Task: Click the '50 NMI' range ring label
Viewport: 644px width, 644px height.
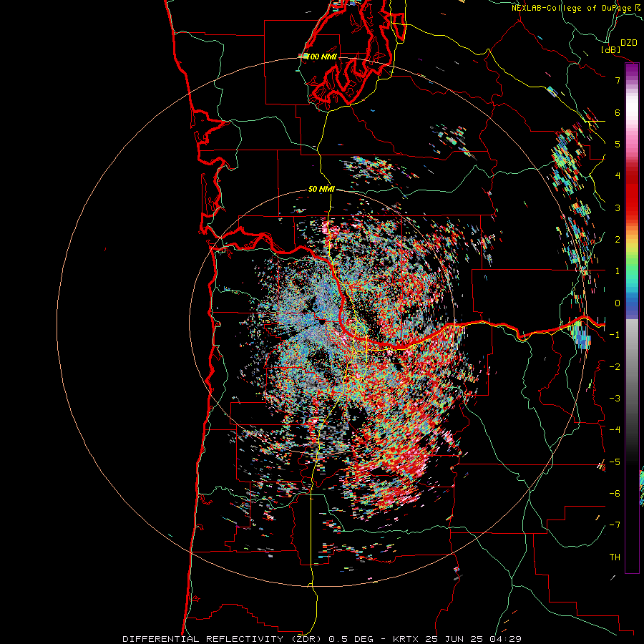Action: point(321,190)
